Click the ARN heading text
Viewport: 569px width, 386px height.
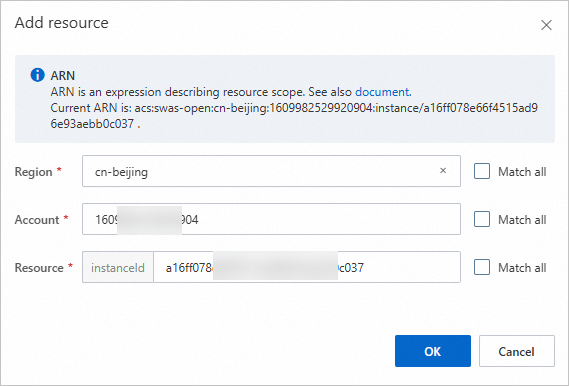63,75
